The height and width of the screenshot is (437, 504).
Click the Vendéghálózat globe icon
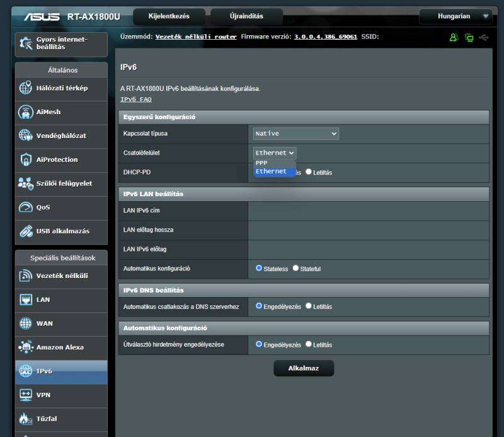(x=26, y=136)
